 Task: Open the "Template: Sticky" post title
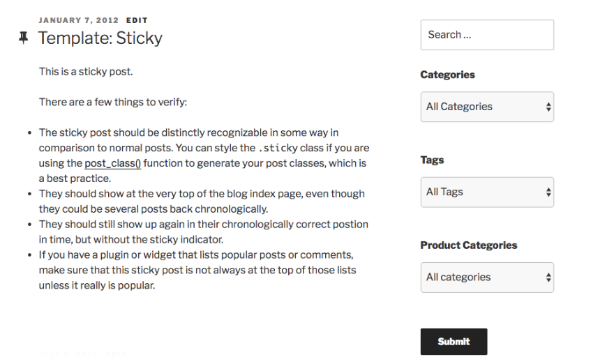[100, 38]
